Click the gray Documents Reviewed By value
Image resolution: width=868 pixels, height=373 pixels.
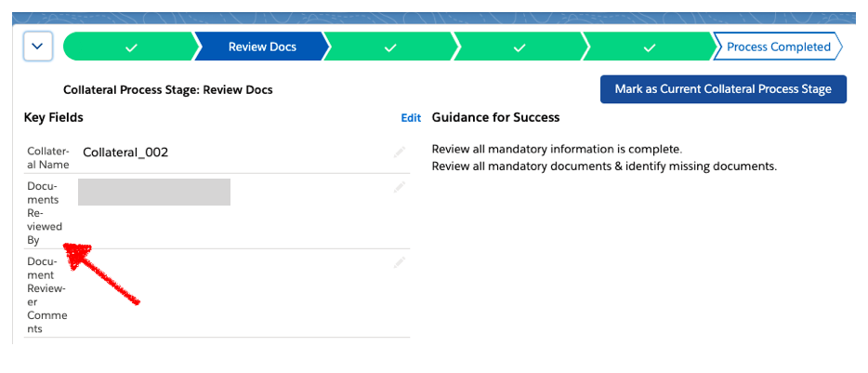(x=154, y=192)
